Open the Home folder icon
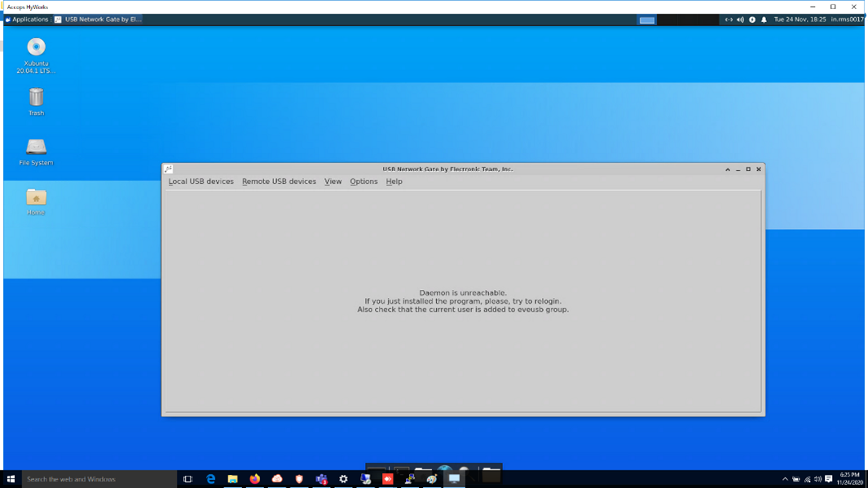The width and height of the screenshot is (868, 488). click(36, 198)
